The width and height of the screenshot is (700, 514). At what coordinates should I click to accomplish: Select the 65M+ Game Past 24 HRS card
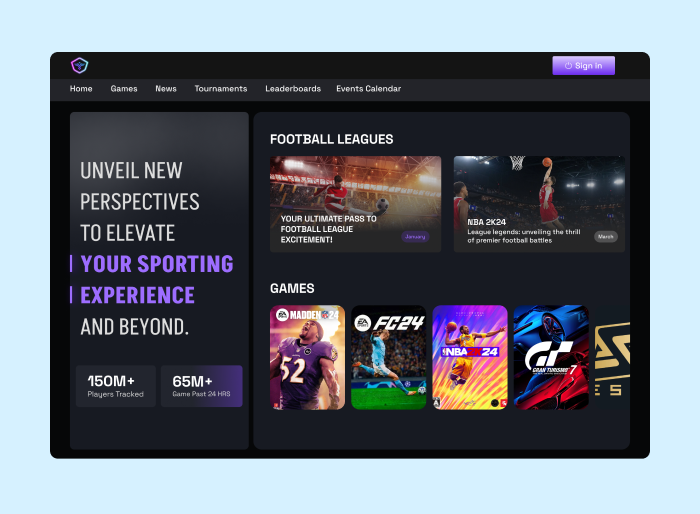pyautogui.click(x=201, y=386)
